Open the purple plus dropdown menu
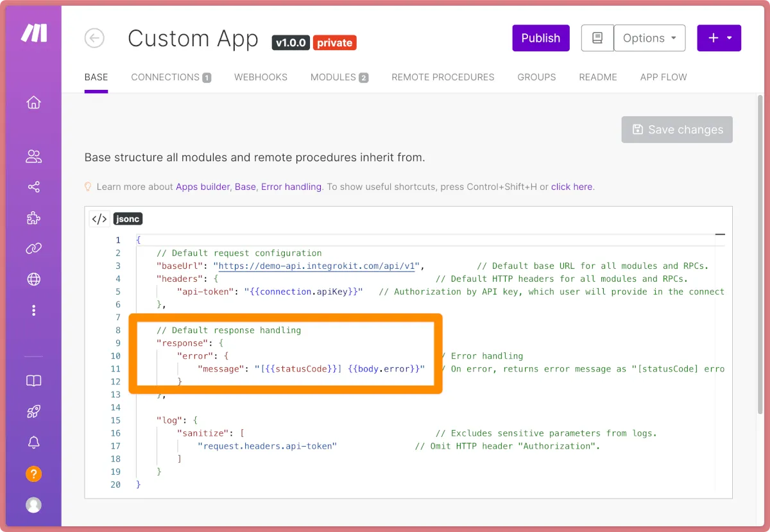 [719, 39]
